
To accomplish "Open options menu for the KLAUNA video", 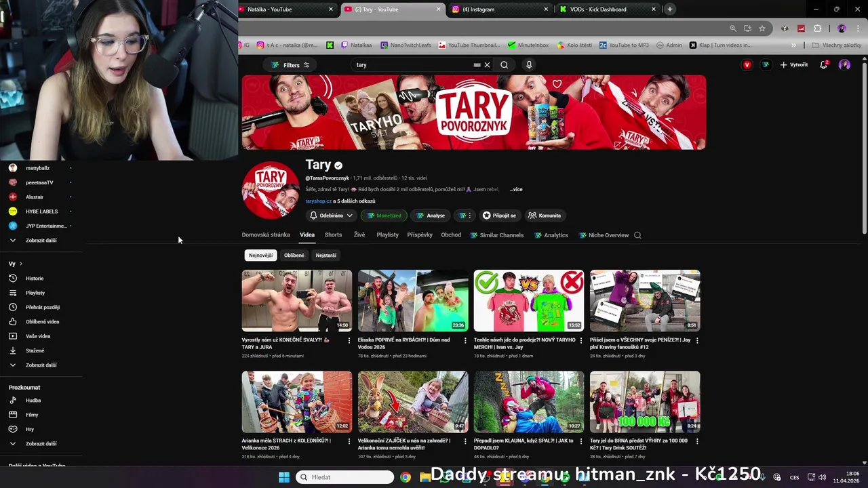I will 581,441.
